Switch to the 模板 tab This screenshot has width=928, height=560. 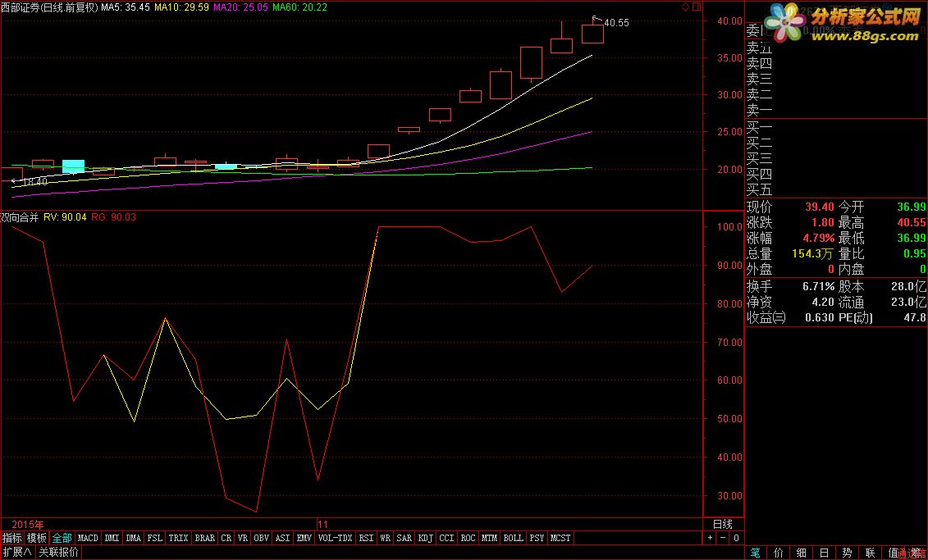click(37, 538)
